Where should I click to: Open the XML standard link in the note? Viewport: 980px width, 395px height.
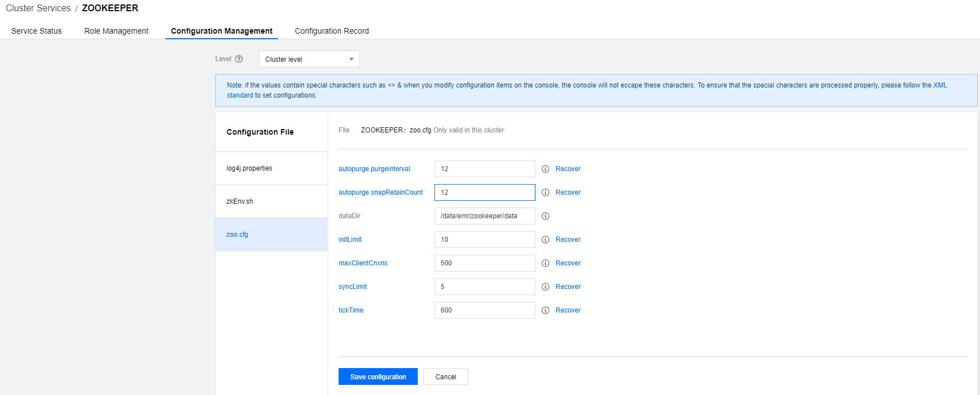[x=940, y=85]
